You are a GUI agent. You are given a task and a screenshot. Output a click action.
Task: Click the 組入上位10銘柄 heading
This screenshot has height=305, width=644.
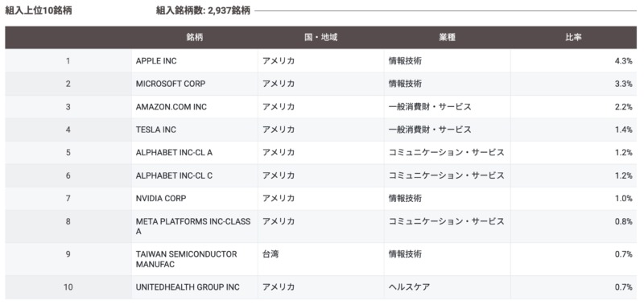point(38,10)
